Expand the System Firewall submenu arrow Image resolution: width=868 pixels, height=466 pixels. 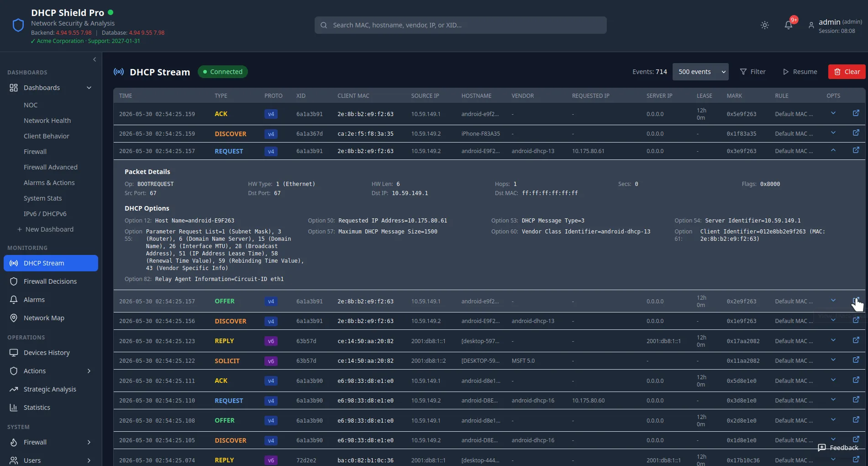(89, 442)
